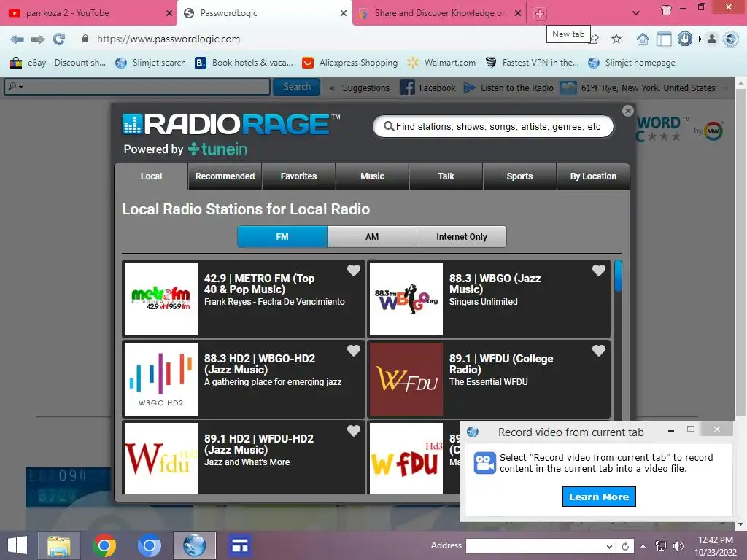This screenshot has width=747, height=560.
Task: Open the magnifier dropdown in toolbar search
Action: coord(15,87)
